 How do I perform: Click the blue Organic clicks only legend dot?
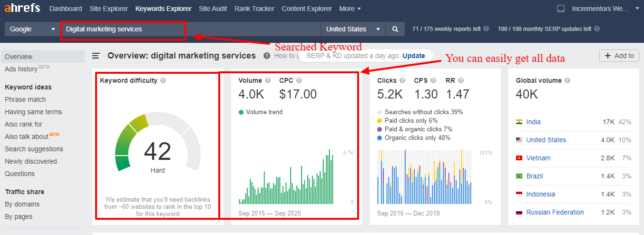[x=380, y=138]
